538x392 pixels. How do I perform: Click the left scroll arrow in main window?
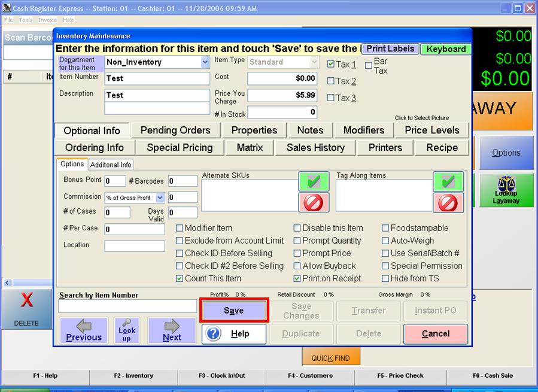point(7,283)
